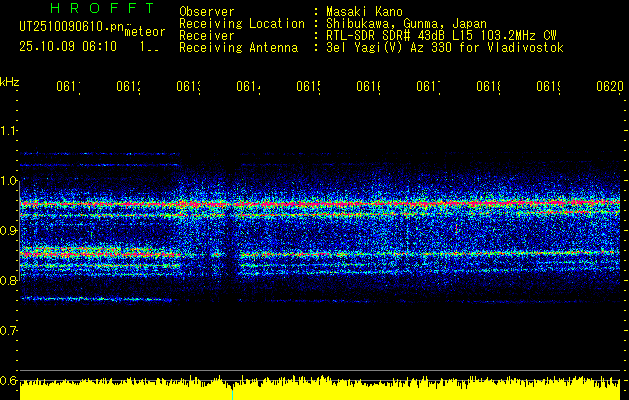Select RTL-SDR SDR# 43dB receiver details
Image resolution: width=629 pixels, height=400 pixels.
coord(441,36)
